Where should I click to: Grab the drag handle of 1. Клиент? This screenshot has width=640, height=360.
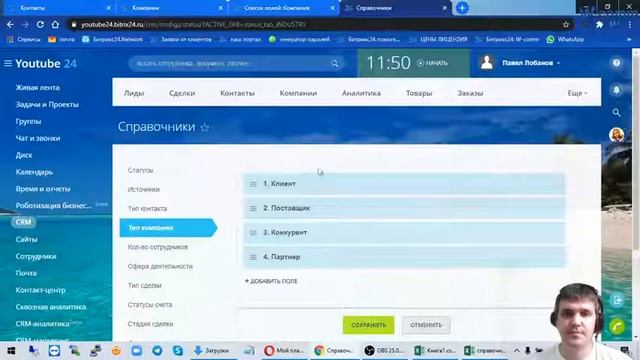[253, 184]
